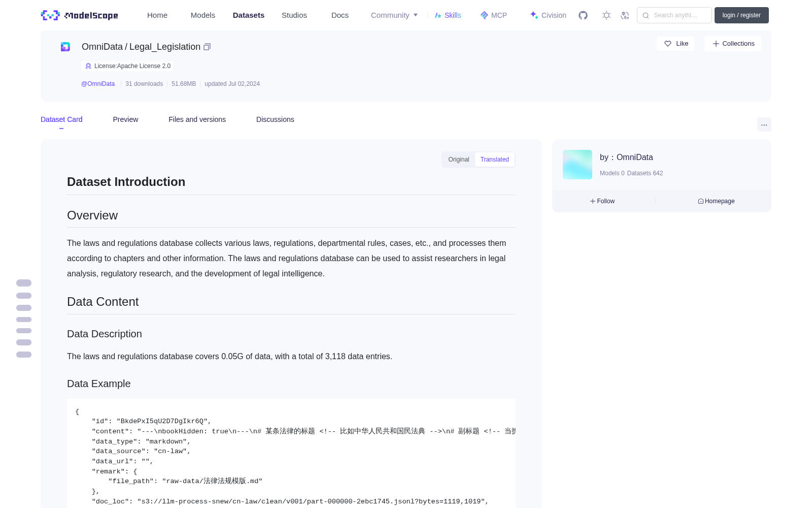The image size is (812, 508).
Task: Open the three-dots more options menu
Action: tap(764, 124)
